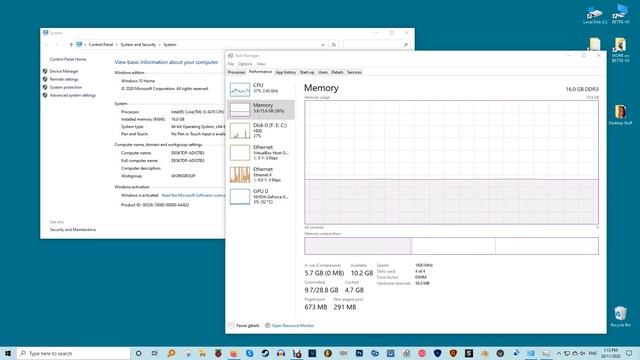Switch to the Services tab
Screen dimensions: 640x360
tap(354, 72)
